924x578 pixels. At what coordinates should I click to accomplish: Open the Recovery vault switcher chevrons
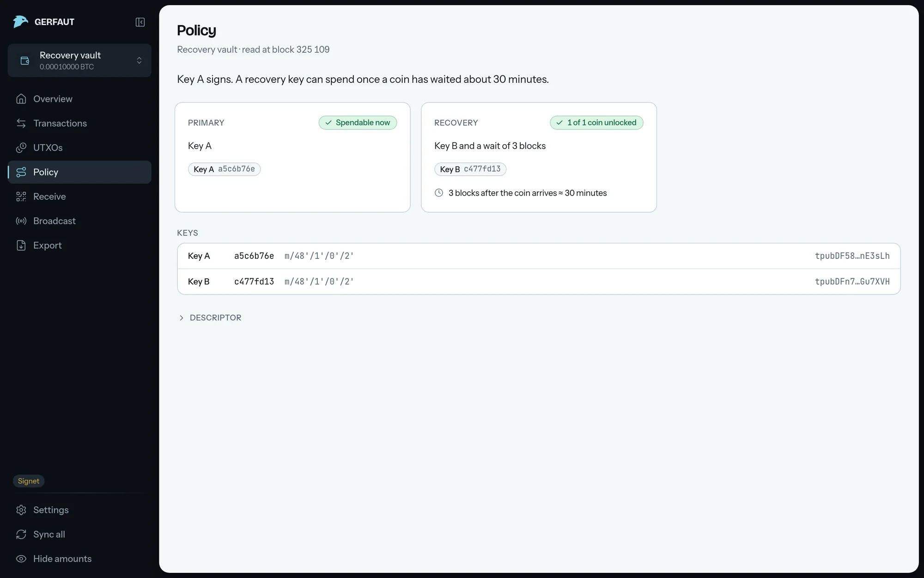(x=139, y=61)
